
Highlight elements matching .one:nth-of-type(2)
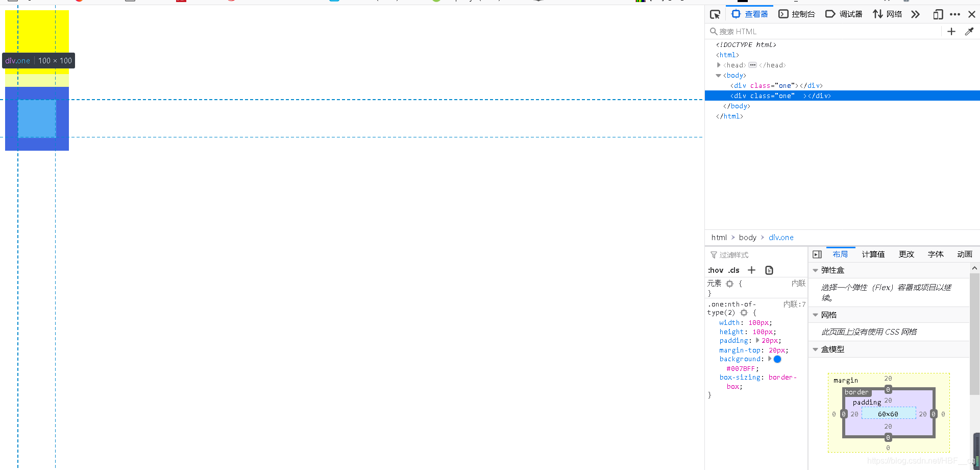click(744, 313)
